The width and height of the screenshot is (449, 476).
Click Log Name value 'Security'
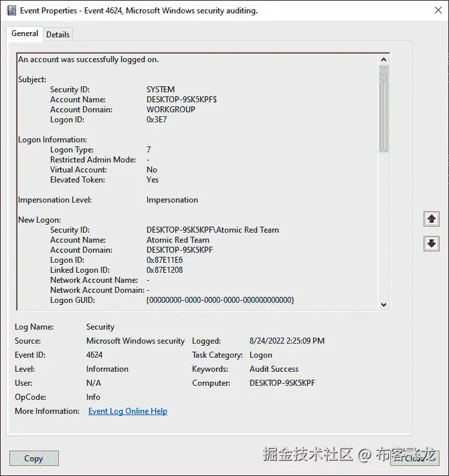(100, 327)
